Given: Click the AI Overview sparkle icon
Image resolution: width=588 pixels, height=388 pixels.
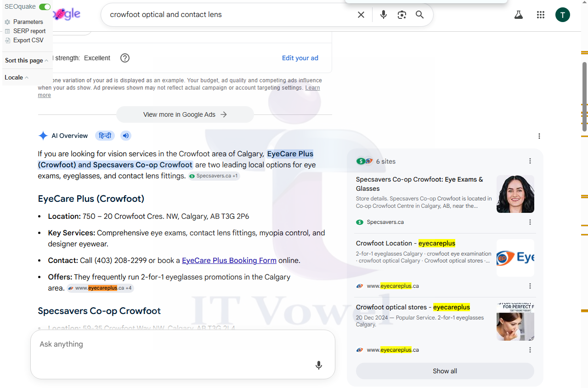Looking at the screenshot, I should pyautogui.click(x=43, y=136).
